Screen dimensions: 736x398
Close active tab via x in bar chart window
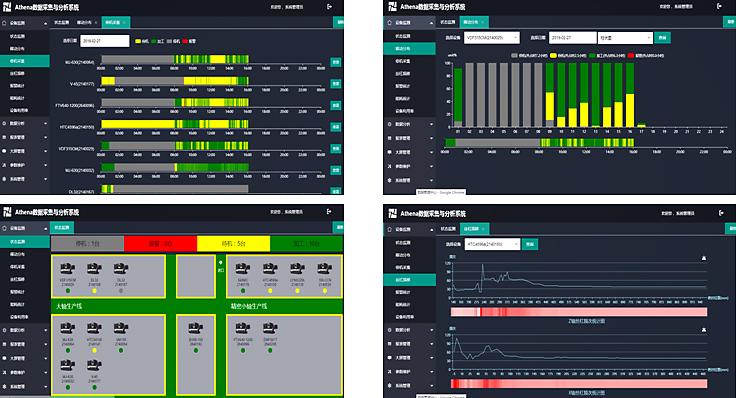tap(483, 22)
